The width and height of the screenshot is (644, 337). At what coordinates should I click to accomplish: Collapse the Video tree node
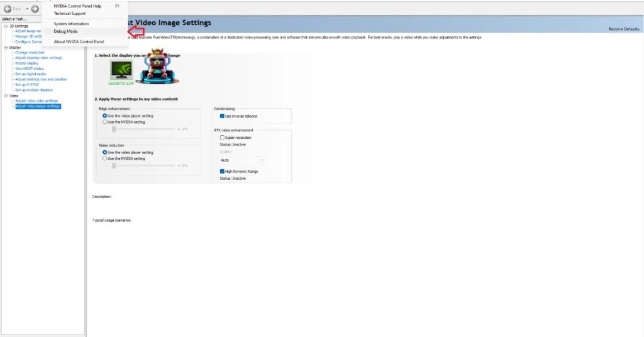point(6,96)
